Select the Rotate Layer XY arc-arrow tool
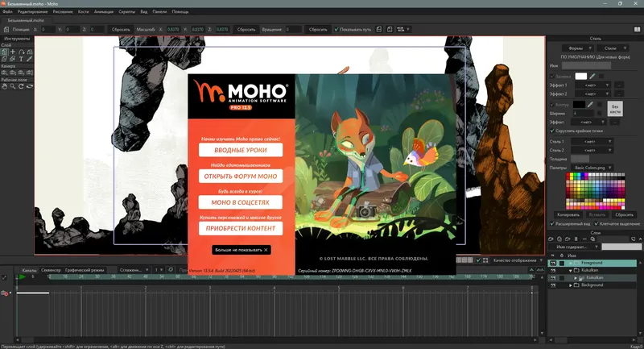The width and height of the screenshot is (644, 349). [x=21, y=52]
